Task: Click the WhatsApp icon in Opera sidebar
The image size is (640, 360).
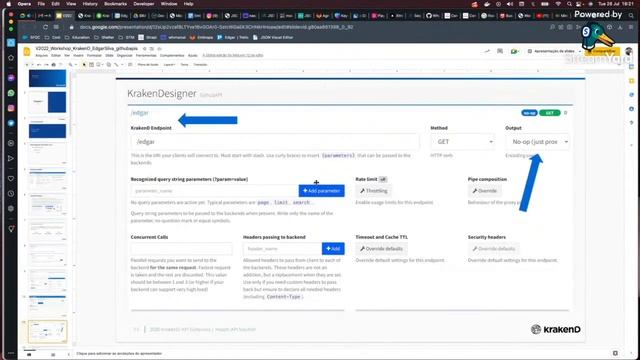Action: pyautogui.click(x=11, y=93)
